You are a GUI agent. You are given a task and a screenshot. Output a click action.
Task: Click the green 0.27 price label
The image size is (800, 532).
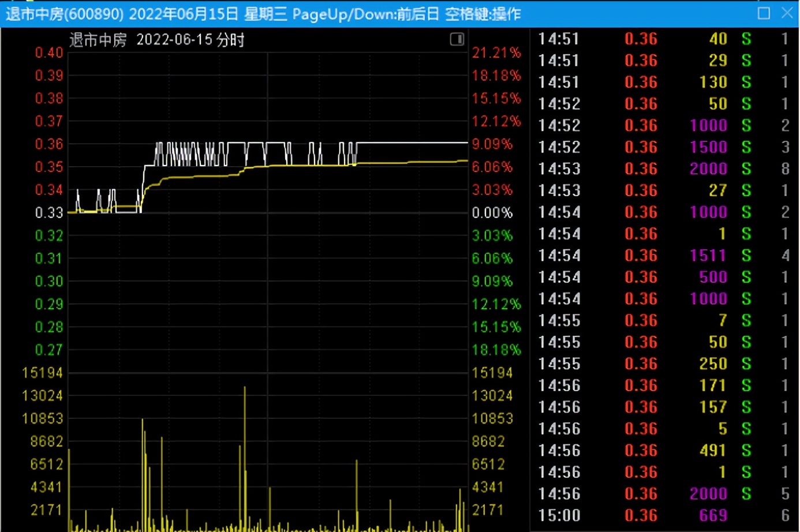pos(49,350)
